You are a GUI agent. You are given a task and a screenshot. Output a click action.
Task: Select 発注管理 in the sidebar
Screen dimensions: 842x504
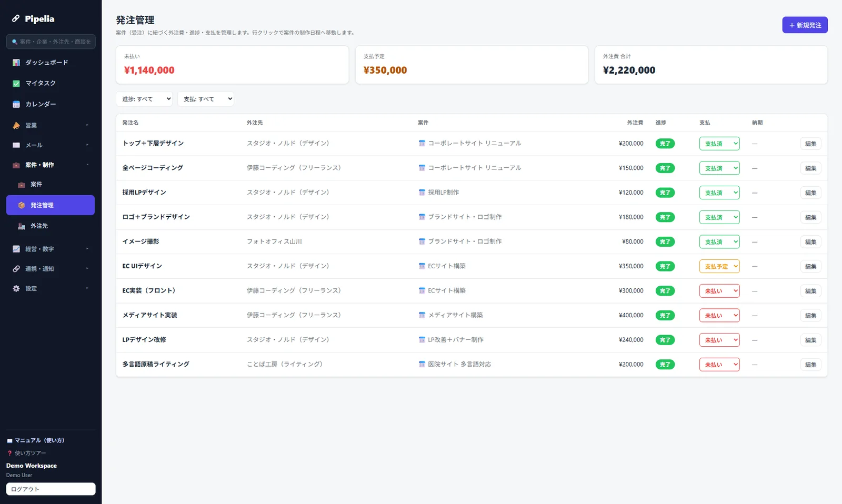(x=51, y=205)
